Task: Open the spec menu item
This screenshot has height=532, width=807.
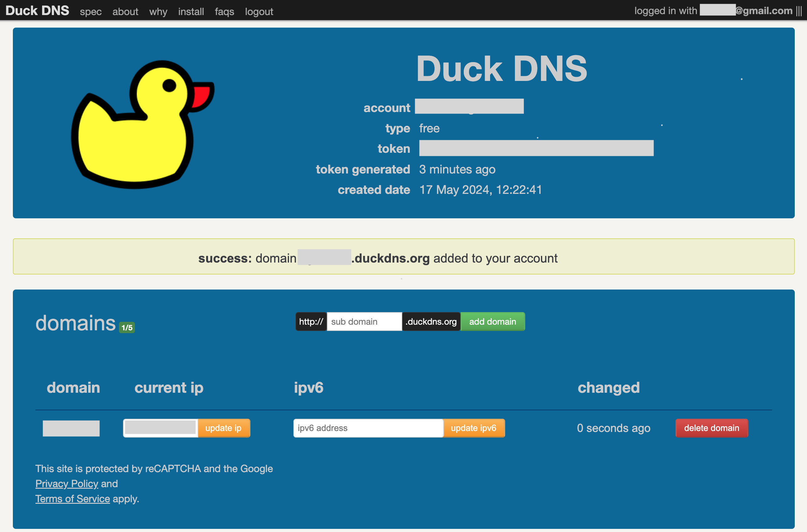Action: coord(91,12)
